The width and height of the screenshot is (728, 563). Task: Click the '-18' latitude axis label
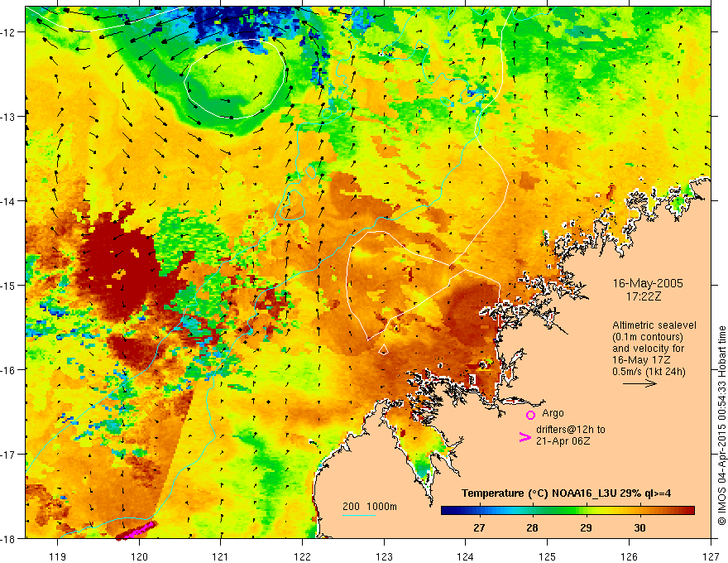tap(8, 538)
